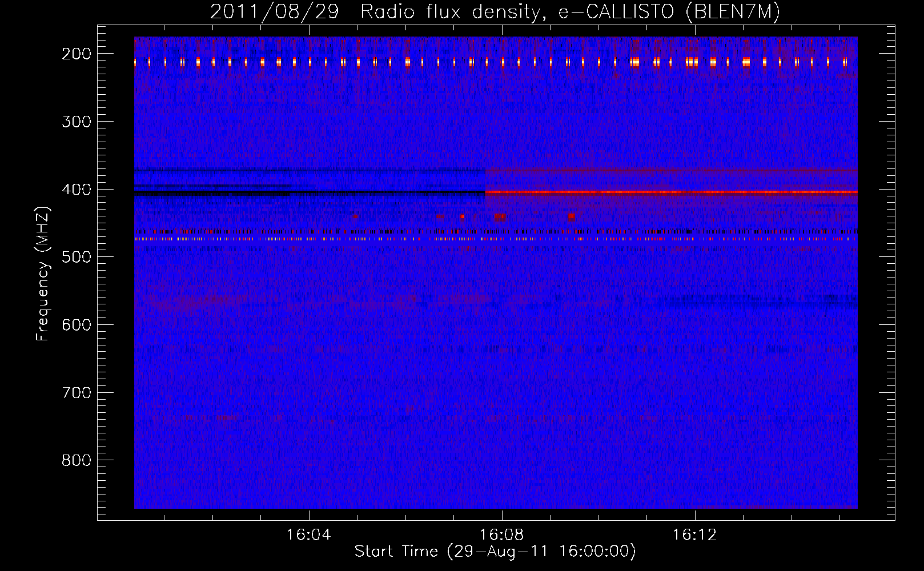
Task: Click the 500 frequency tick label
Action: point(77,257)
